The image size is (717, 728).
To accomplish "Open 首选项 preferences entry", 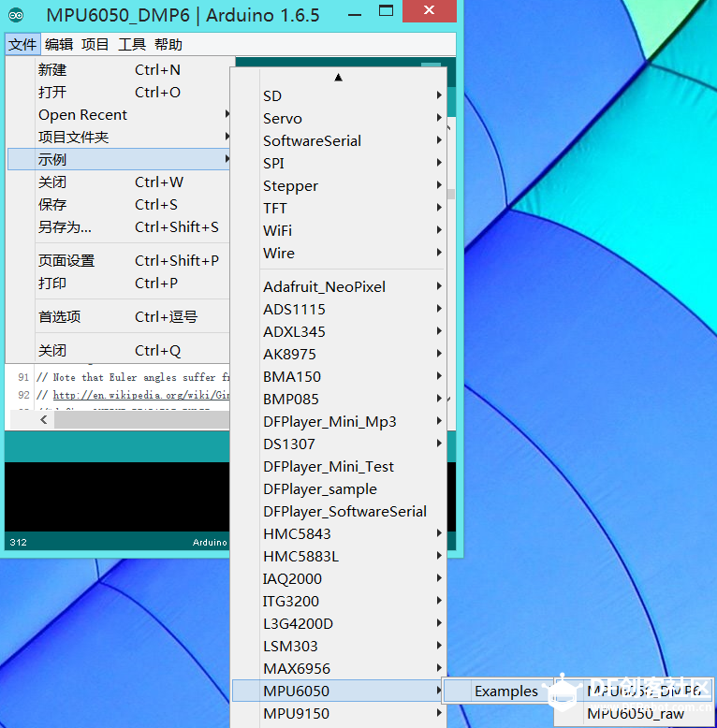I will pos(119,316).
